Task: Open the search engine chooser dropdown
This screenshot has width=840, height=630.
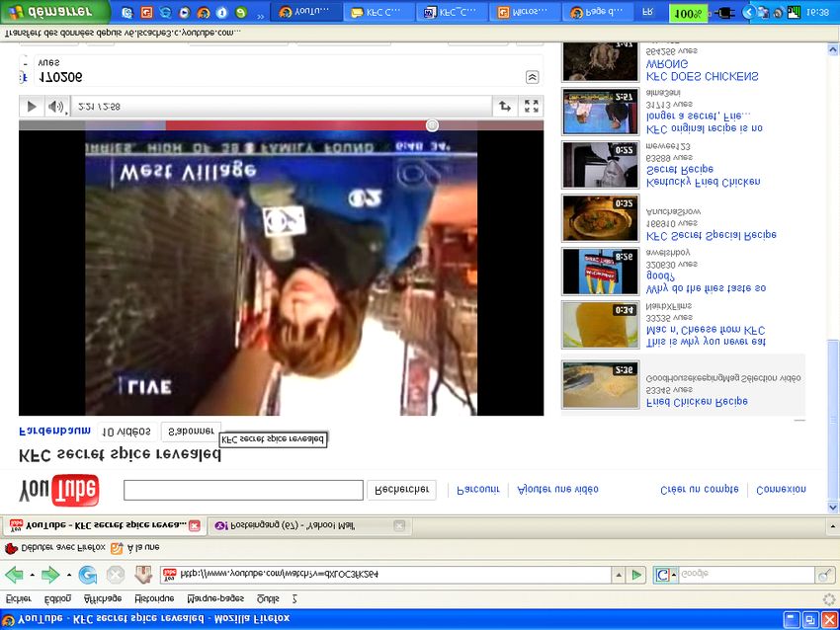Action: click(674, 575)
